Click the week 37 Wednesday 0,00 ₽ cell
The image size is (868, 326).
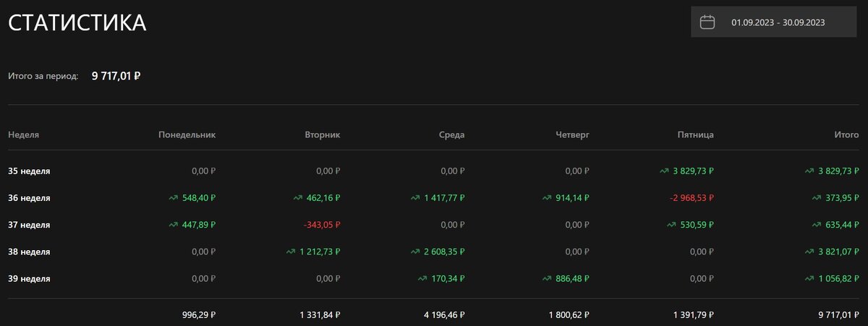click(451, 225)
